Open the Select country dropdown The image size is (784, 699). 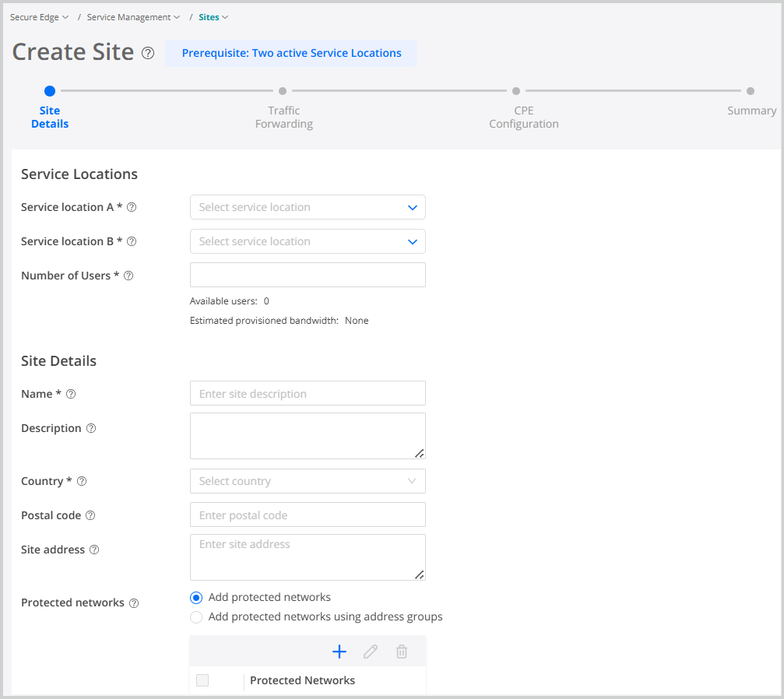308,481
